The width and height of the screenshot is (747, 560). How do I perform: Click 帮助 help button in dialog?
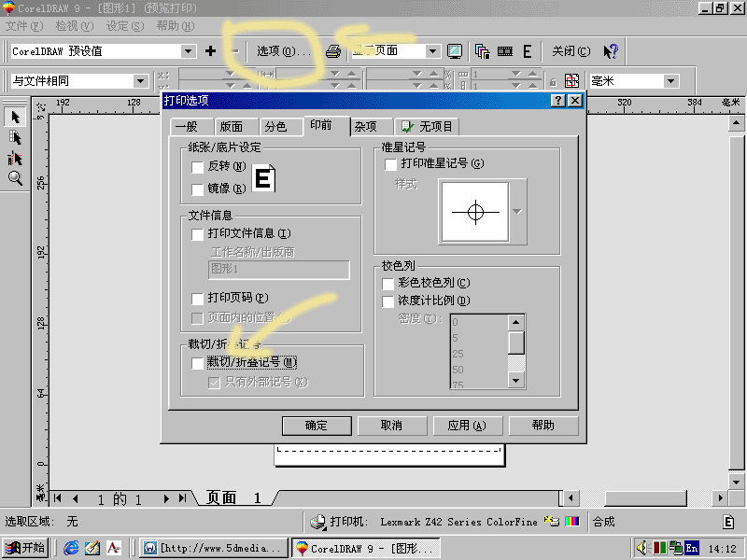click(x=543, y=426)
